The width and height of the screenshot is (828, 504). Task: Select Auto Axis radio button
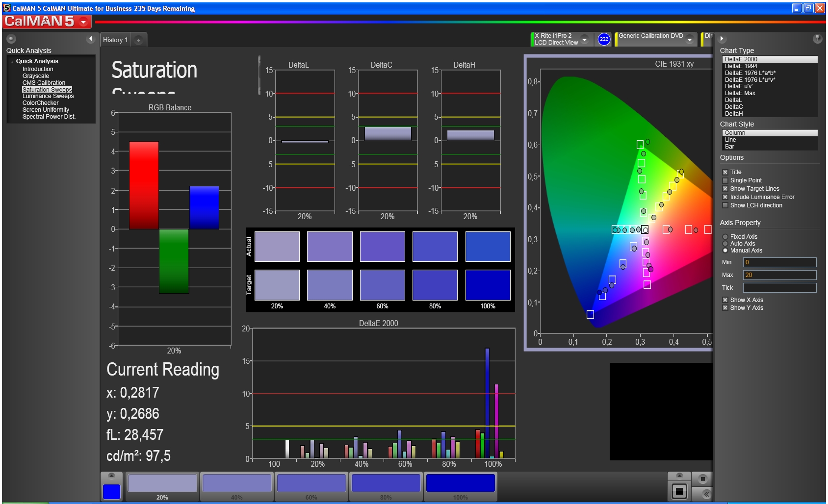click(x=725, y=244)
